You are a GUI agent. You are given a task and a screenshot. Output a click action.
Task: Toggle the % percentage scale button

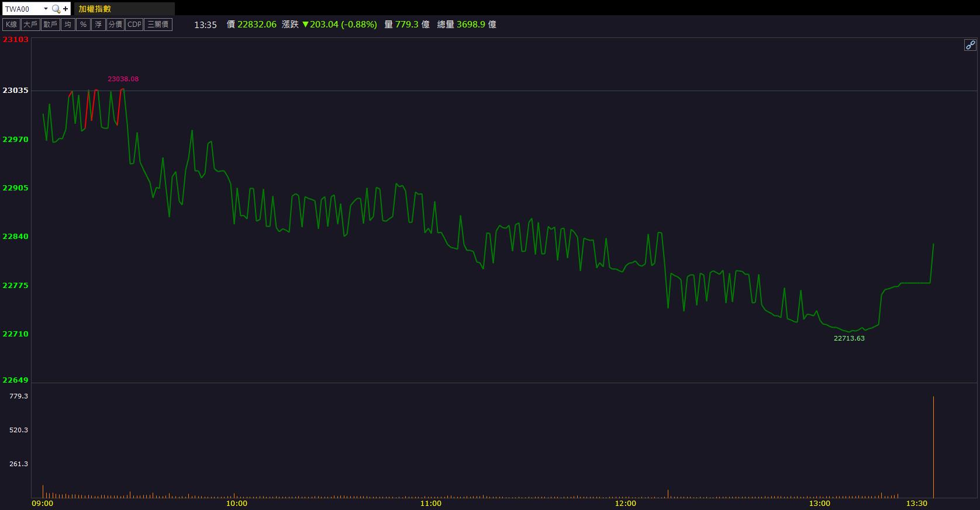coord(83,25)
